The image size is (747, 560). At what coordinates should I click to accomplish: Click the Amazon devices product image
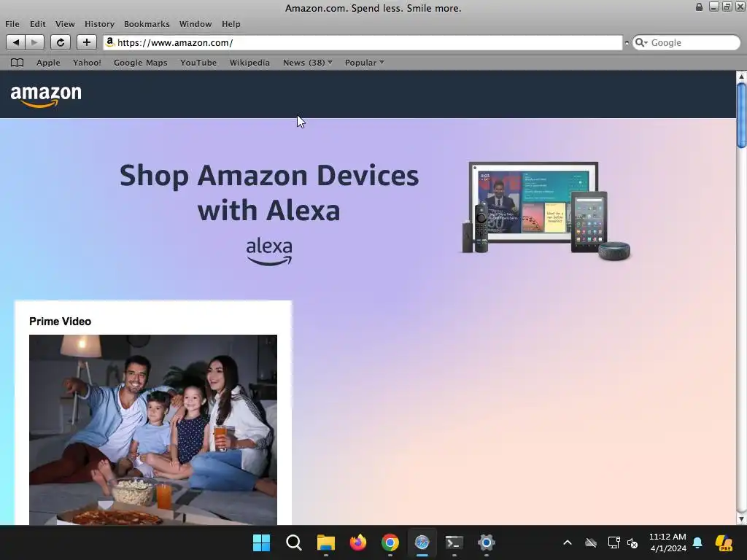(x=546, y=211)
